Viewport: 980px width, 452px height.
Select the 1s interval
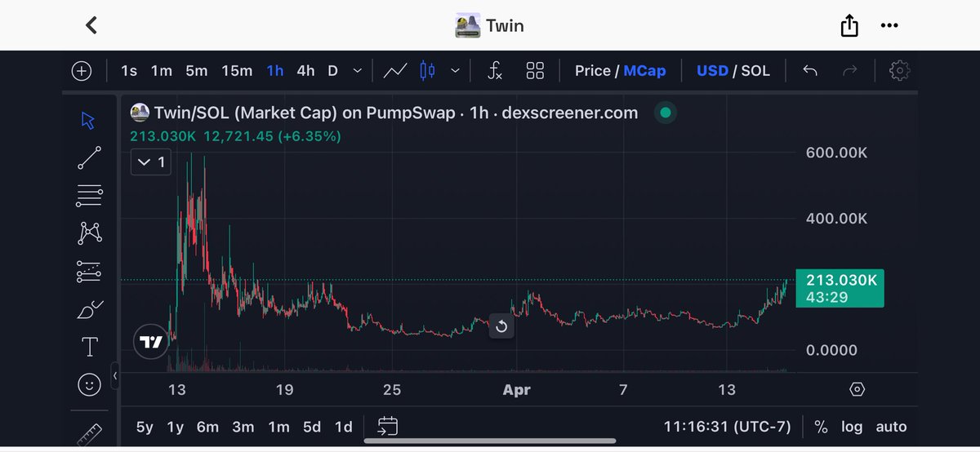(x=129, y=71)
